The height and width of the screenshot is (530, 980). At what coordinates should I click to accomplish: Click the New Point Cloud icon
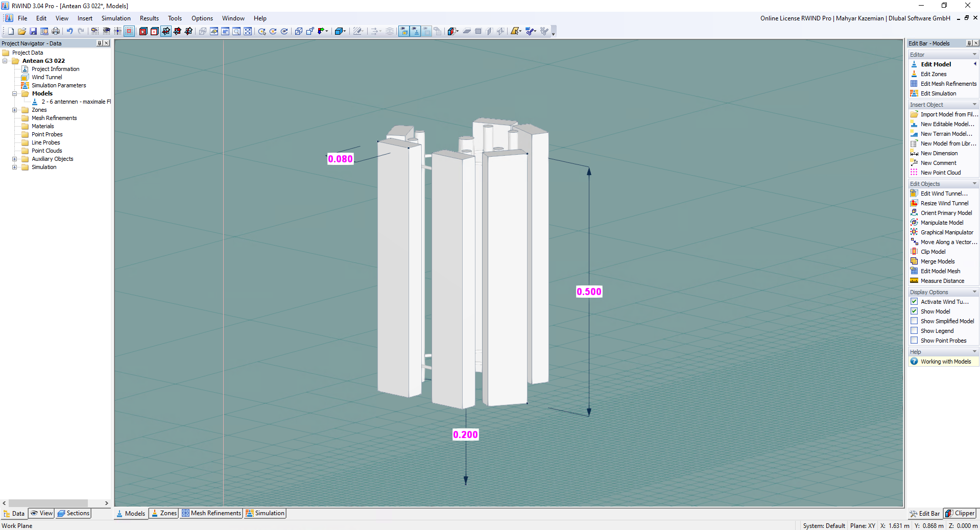coord(914,173)
